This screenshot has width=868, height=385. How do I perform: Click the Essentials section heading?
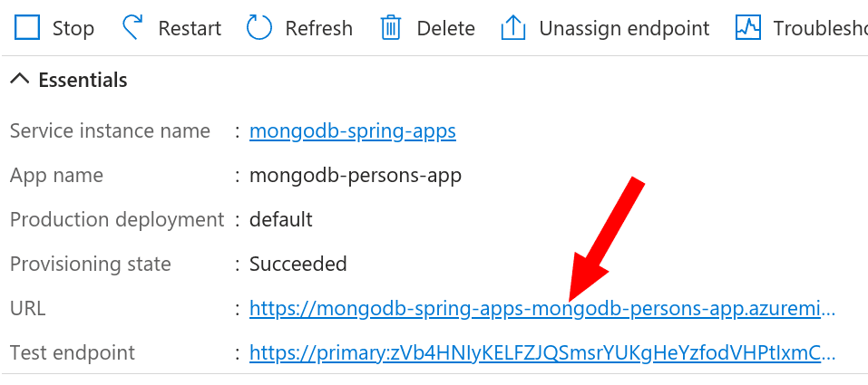[83, 80]
